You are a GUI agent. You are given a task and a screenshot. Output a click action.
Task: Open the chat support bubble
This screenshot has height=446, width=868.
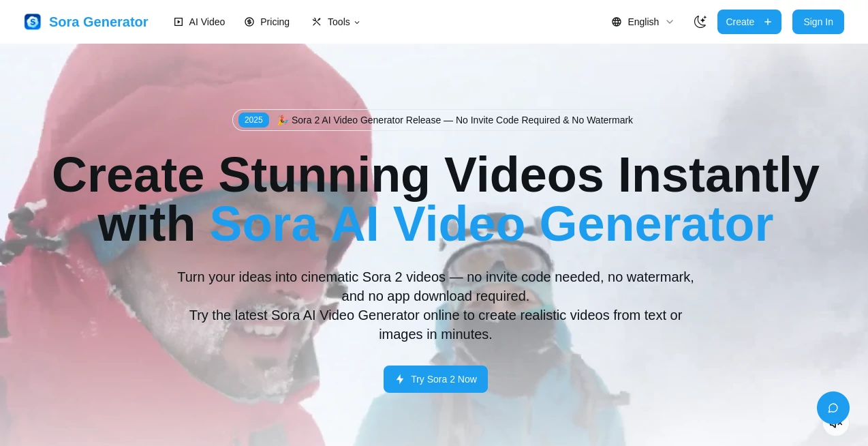[x=833, y=407]
